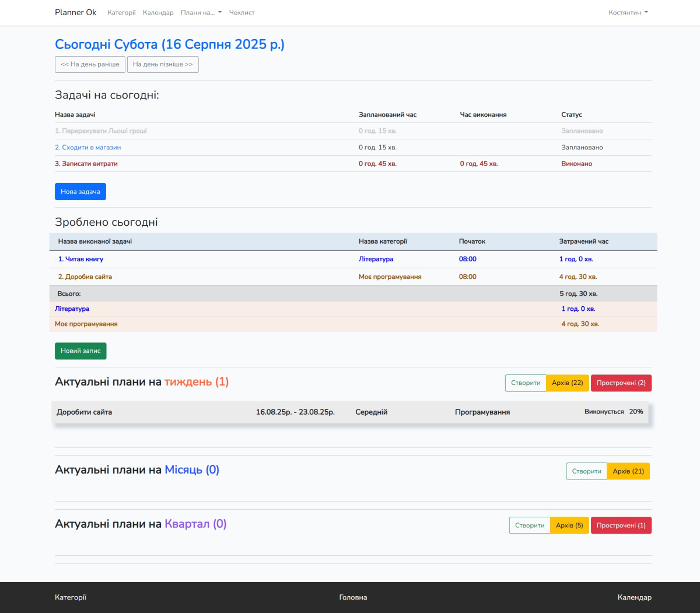Open Категорії in top navigation
700x613 pixels.
(x=121, y=13)
